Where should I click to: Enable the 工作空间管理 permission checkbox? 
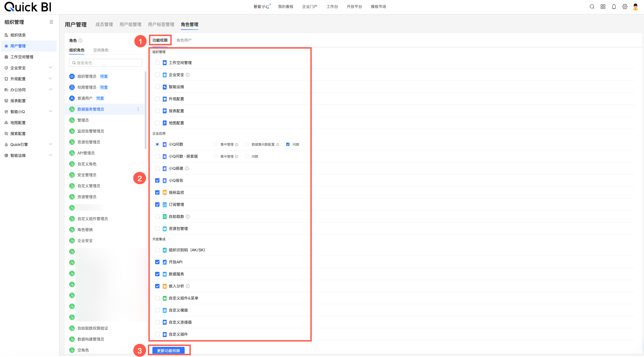pyautogui.click(x=157, y=63)
